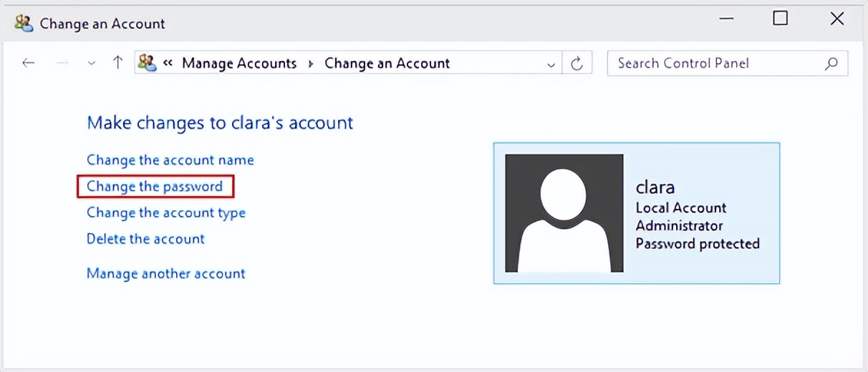Viewport: 868px width, 372px height.
Task: Go to Manage another account
Action: click(x=165, y=273)
